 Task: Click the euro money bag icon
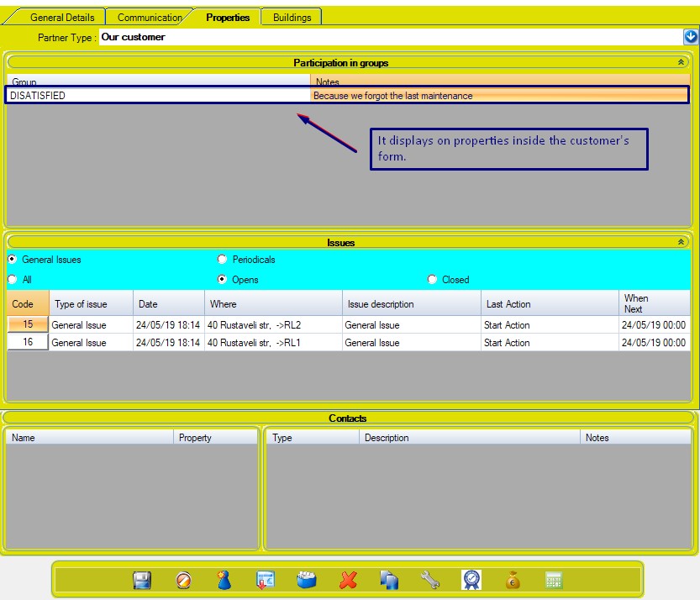pyautogui.click(x=512, y=580)
